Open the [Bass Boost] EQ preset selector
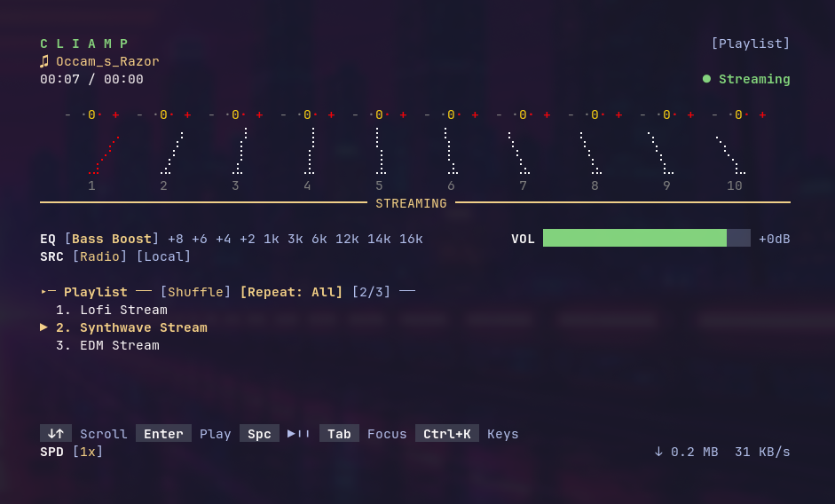 pyautogui.click(x=112, y=239)
